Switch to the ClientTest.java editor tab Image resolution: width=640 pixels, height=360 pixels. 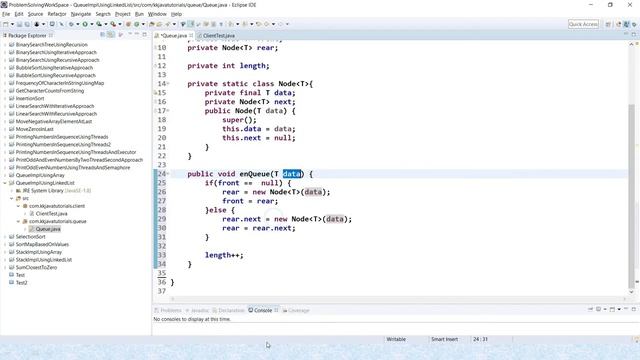[x=219, y=36]
